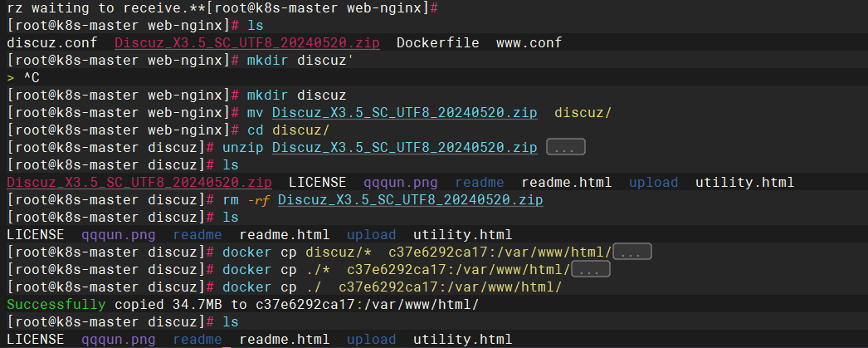
Task: Click the 'unzip' command word
Action: pos(242,147)
